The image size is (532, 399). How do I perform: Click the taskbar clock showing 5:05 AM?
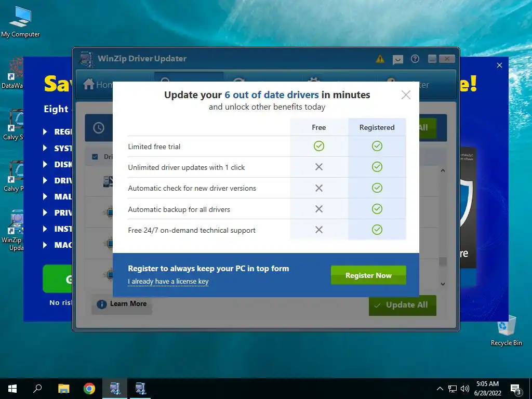487,389
